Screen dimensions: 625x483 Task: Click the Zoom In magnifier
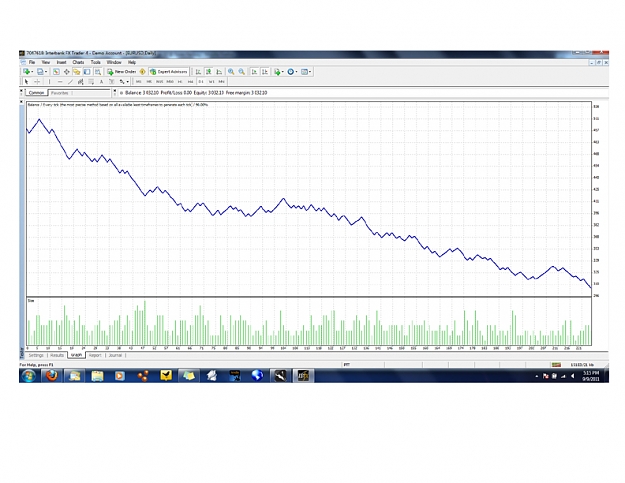tap(231, 72)
